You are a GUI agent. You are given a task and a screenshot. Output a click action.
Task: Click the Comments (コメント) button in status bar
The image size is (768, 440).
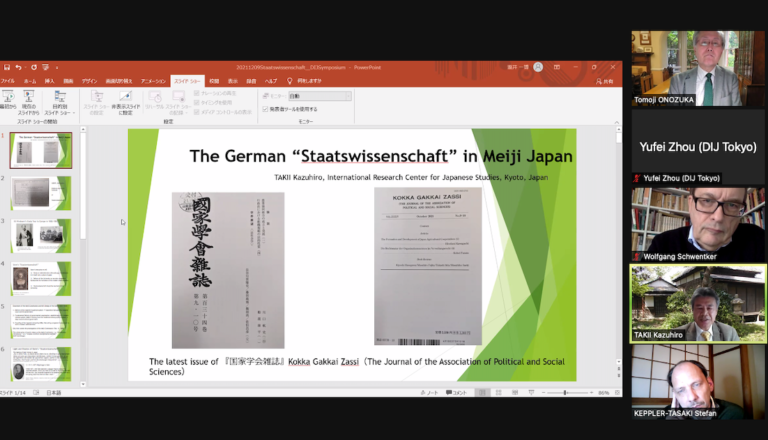[x=456, y=392]
